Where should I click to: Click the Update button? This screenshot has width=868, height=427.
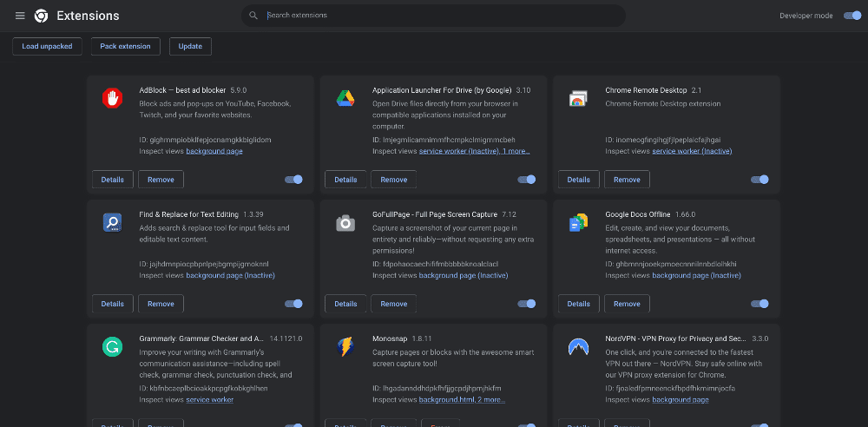(190, 47)
